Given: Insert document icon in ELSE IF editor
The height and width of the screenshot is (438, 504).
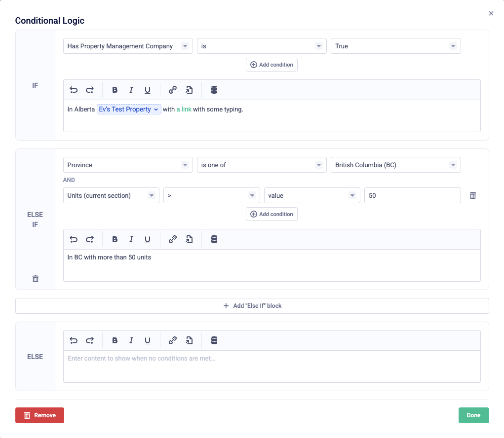Looking at the screenshot, I should pyautogui.click(x=190, y=239).
